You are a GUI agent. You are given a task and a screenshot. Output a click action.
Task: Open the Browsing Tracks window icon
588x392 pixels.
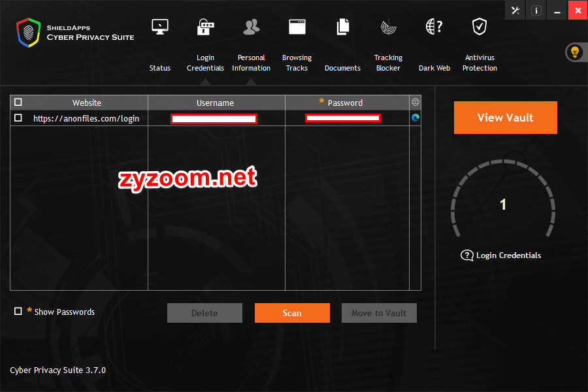(x=297, y=27)
